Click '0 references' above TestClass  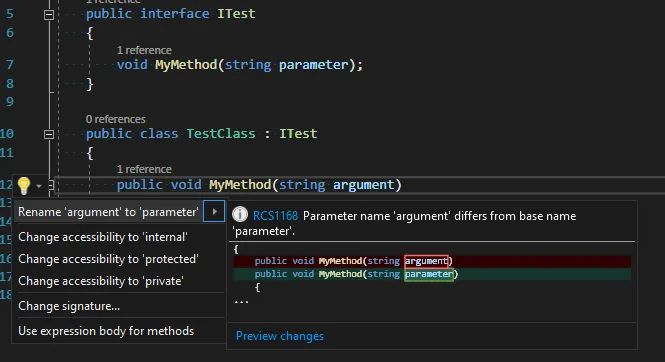click(x=115, y=119)
